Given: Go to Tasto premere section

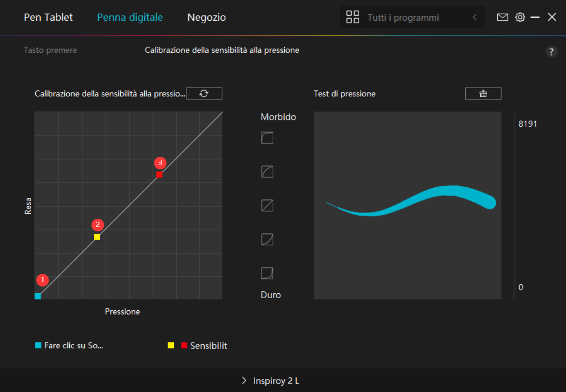Looking at the screenshot, I should 50,50.
